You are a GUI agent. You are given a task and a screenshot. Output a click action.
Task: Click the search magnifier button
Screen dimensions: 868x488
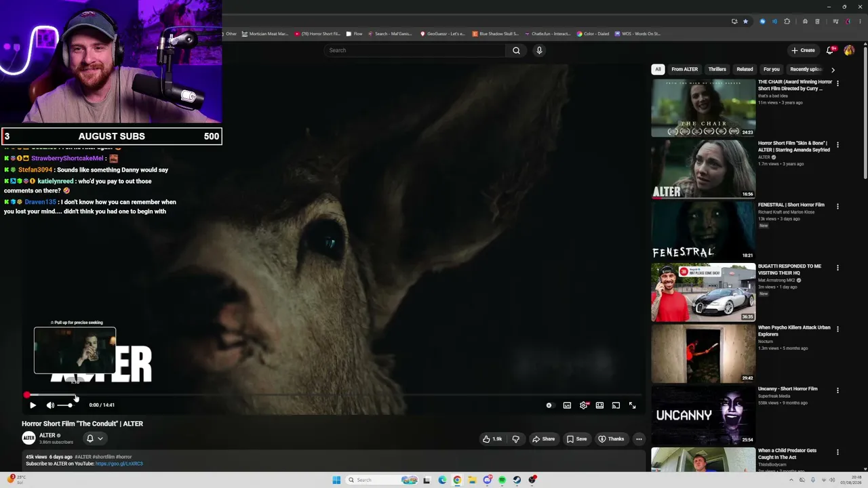click(x=516, y=50)
